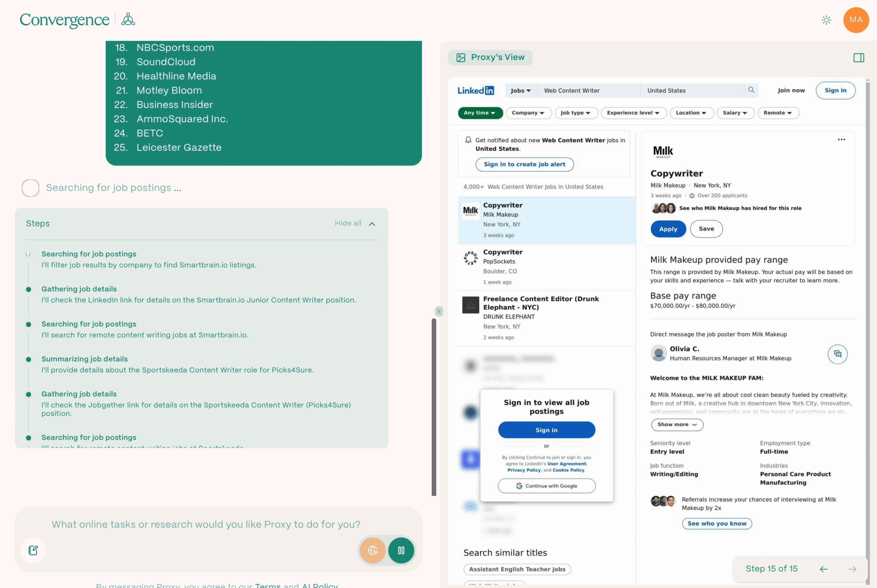Collapse steps using Hide all chevron
The width and height of the screenshot is (877, 588).
click(x=372, y=224)
